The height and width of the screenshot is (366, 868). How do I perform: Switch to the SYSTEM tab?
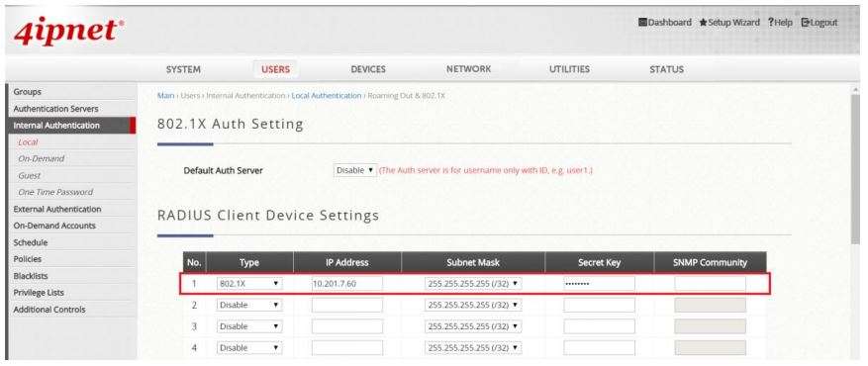pyautogui.click(x=183, y=69)
